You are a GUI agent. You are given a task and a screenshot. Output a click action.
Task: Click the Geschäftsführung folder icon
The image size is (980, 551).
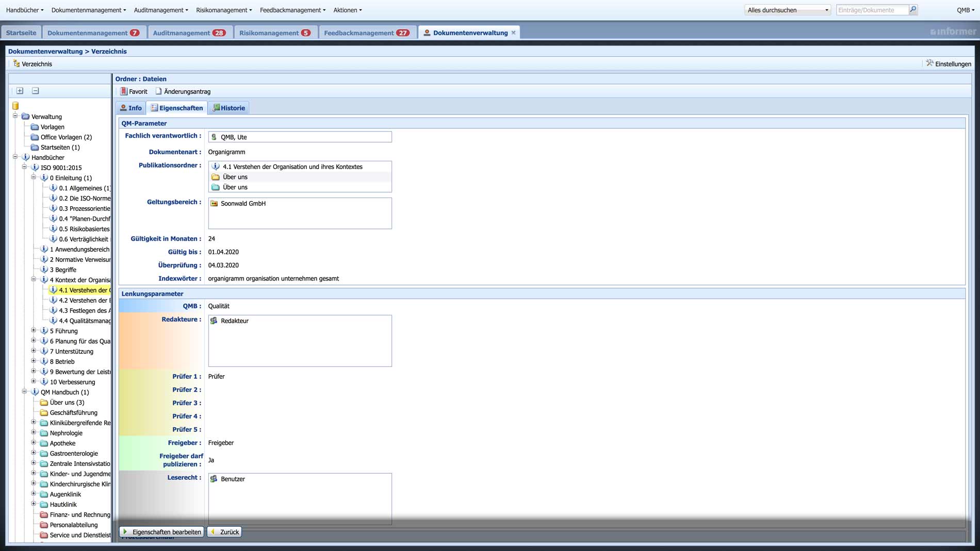click(x=44, y=412)
